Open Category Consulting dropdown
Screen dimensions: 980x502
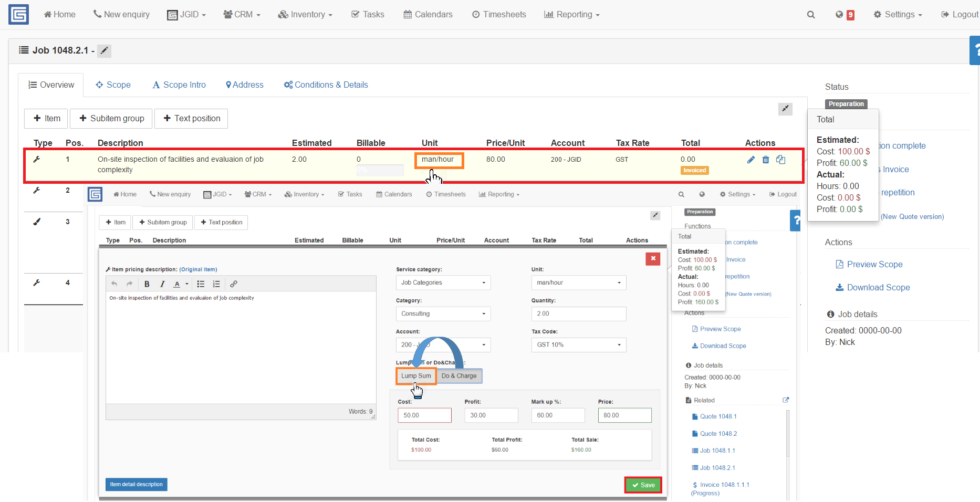point(443,313)
